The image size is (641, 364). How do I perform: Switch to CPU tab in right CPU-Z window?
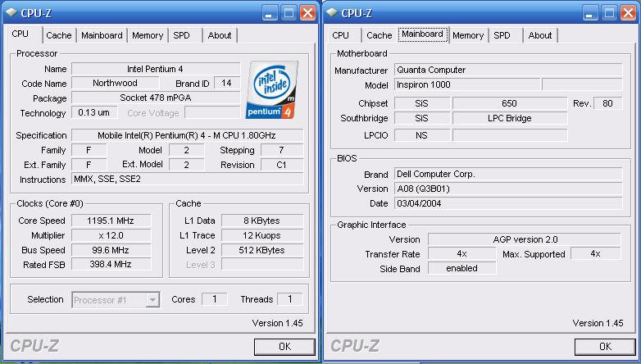[340, 35]
